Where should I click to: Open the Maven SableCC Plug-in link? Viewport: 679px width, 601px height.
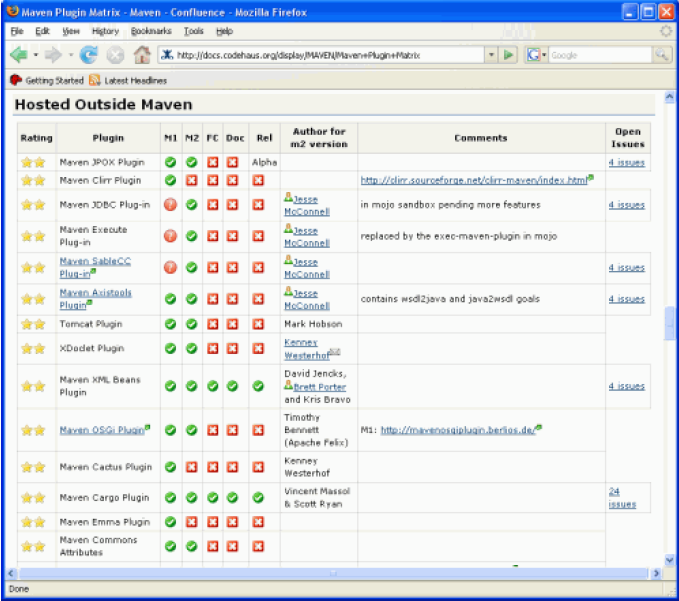tap(95, 267)
